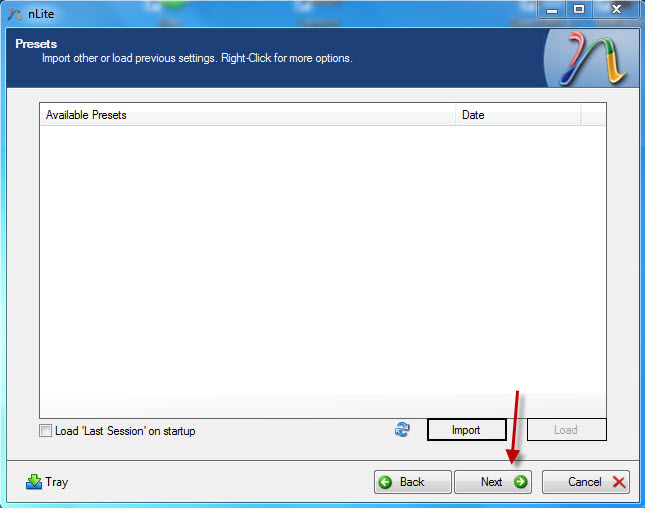645x508 pixels.
Task: Sort by Available Presets column header
Action: pos(248,115)
